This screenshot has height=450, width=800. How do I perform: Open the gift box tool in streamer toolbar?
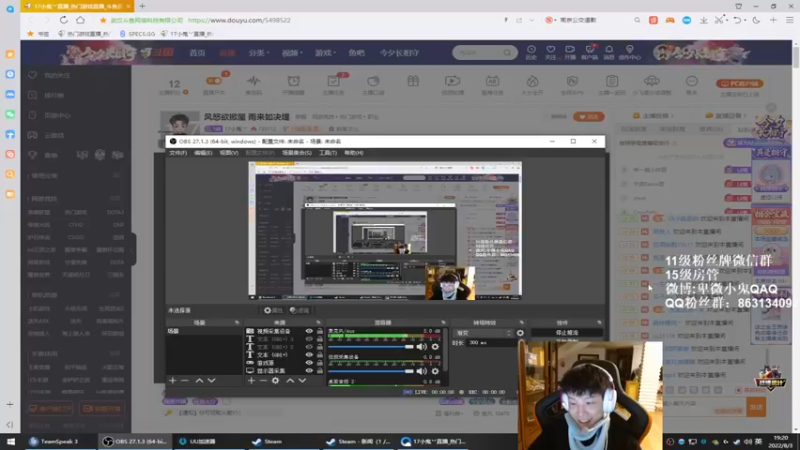pyautogui.click(x=413, y=82)
